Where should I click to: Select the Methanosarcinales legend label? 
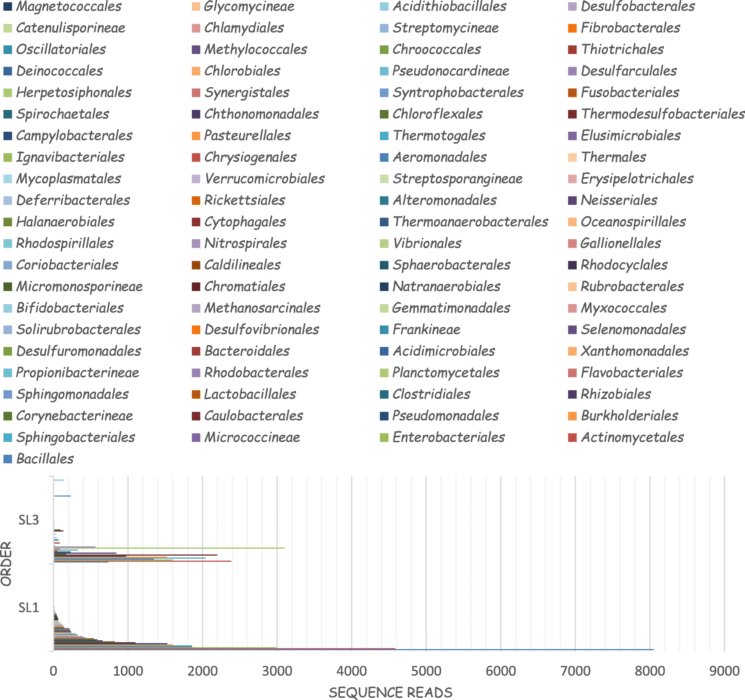click(x=262, y=308)
